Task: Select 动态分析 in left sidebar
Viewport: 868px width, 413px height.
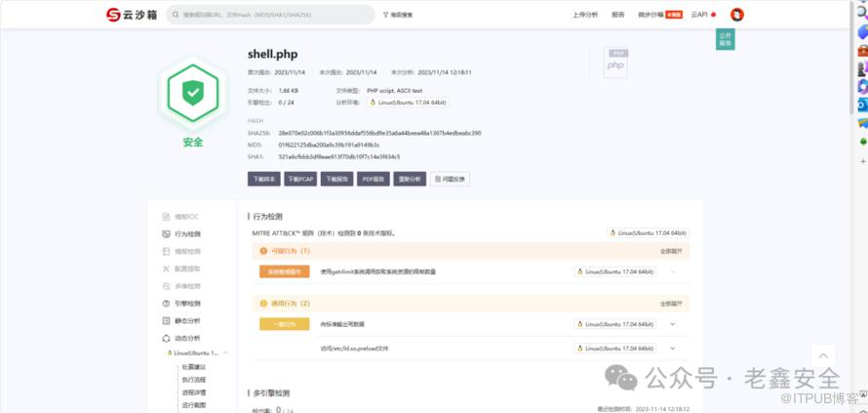Action: [x=180, y=338]
